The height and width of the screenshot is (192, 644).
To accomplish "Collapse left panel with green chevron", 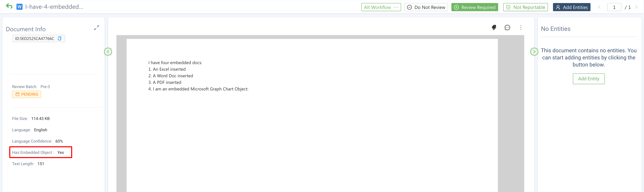I will [108, 52].
